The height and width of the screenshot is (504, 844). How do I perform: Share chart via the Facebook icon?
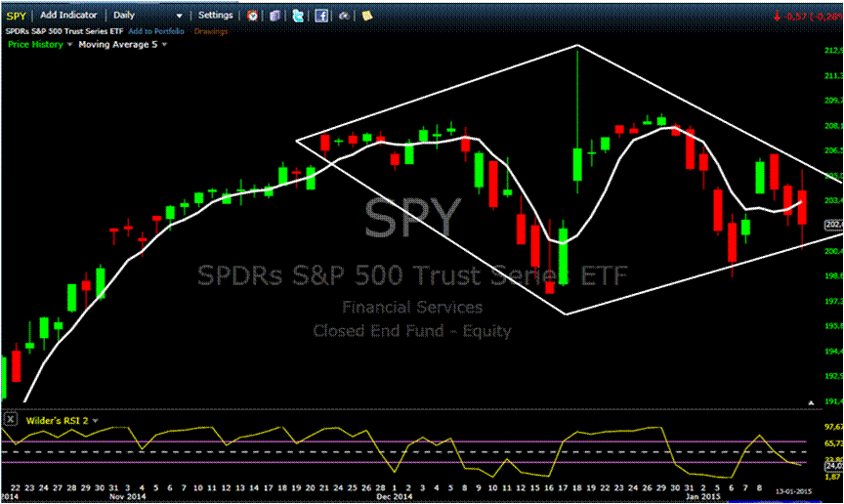(x=321, y=16)
